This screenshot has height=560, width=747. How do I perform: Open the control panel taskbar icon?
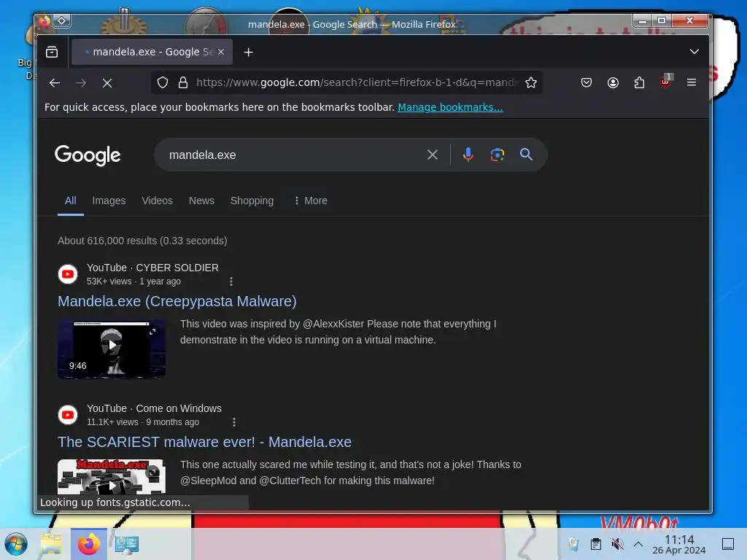pyautogui.click(x=127, y=544)
